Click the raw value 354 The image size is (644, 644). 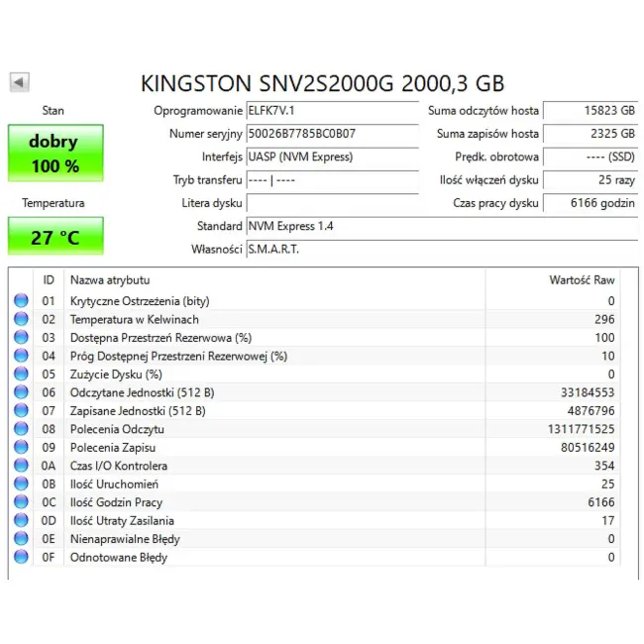click(x=604, y=466)
